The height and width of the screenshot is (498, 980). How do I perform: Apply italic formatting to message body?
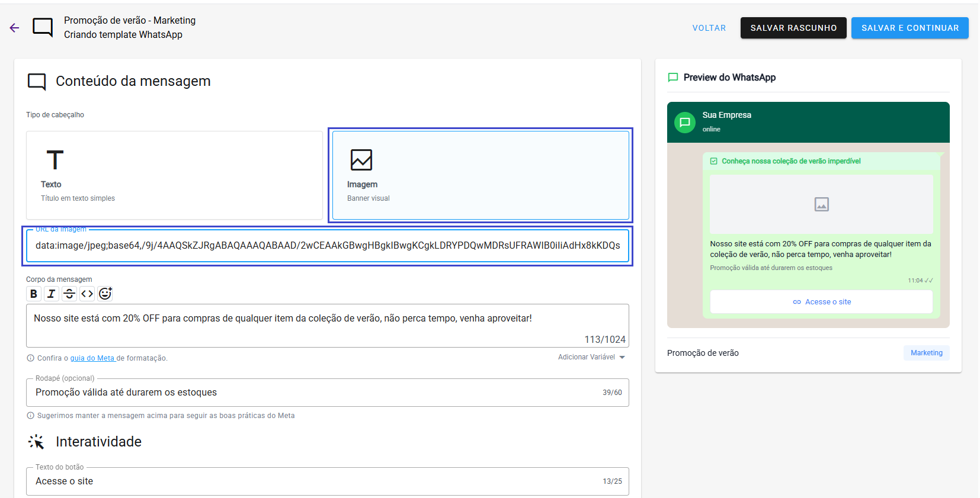click(52, 294)
